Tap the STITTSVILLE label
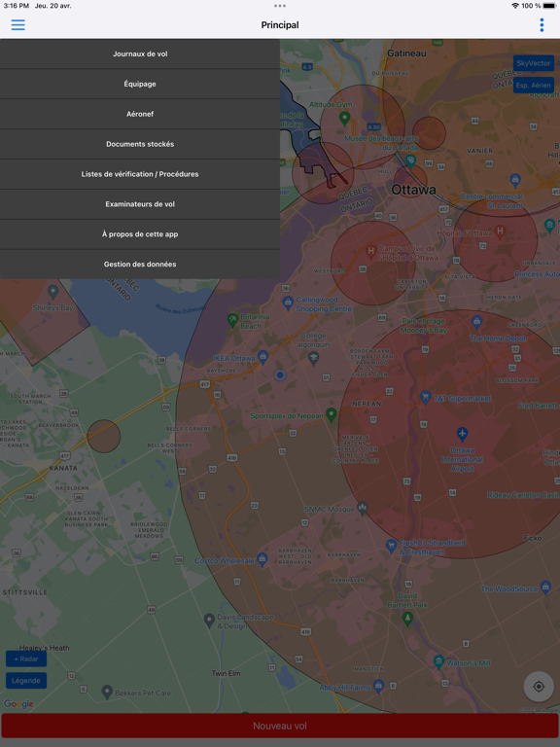 click(x=25, y=592)
